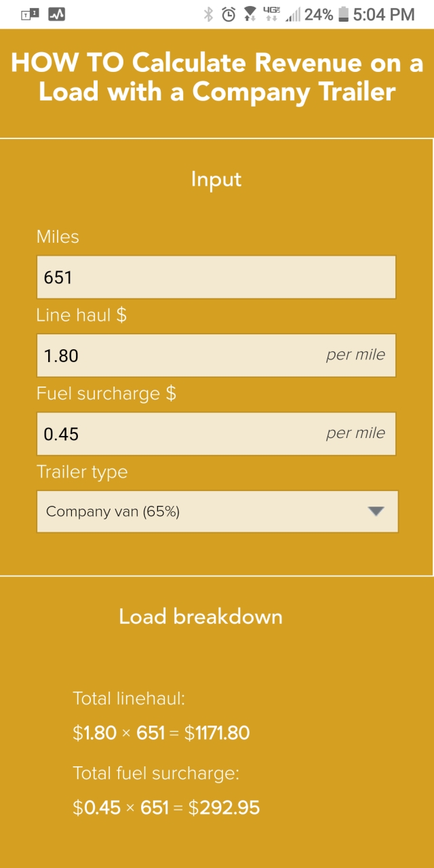Tap the Load breakdown heading
434x868 pixels.
point(201,616)
